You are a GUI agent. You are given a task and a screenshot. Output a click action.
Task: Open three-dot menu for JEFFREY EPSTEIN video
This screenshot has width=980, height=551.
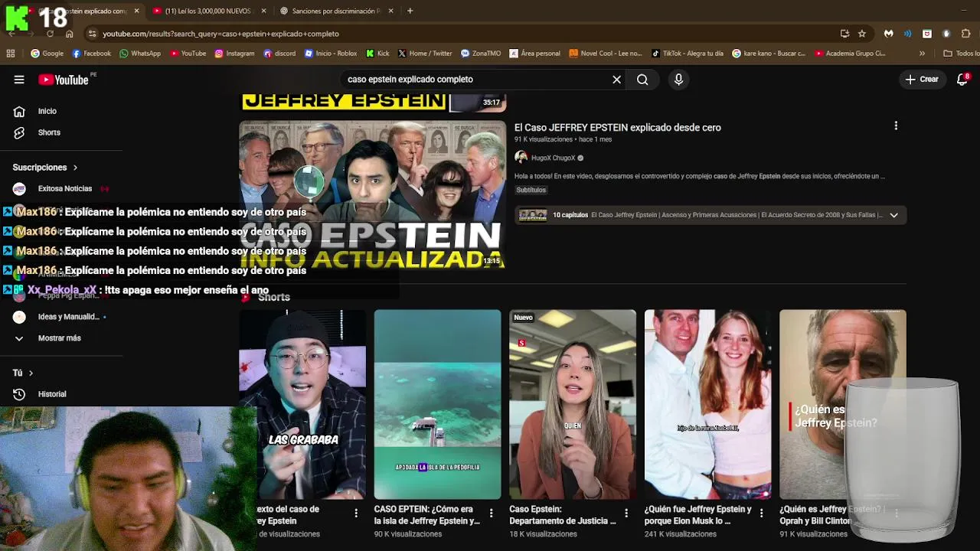coord(896,126)
